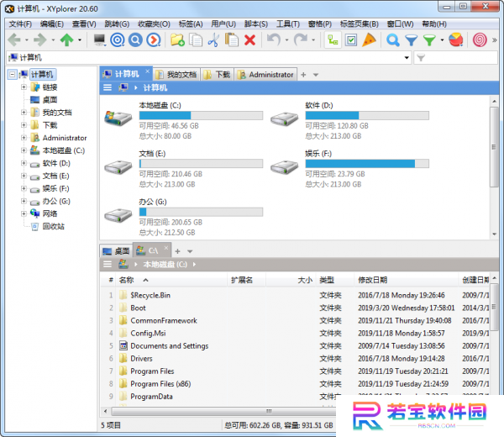504x437 pixels.
Task: Open the 收藏夹(O) menu
Action: point(154,24)
